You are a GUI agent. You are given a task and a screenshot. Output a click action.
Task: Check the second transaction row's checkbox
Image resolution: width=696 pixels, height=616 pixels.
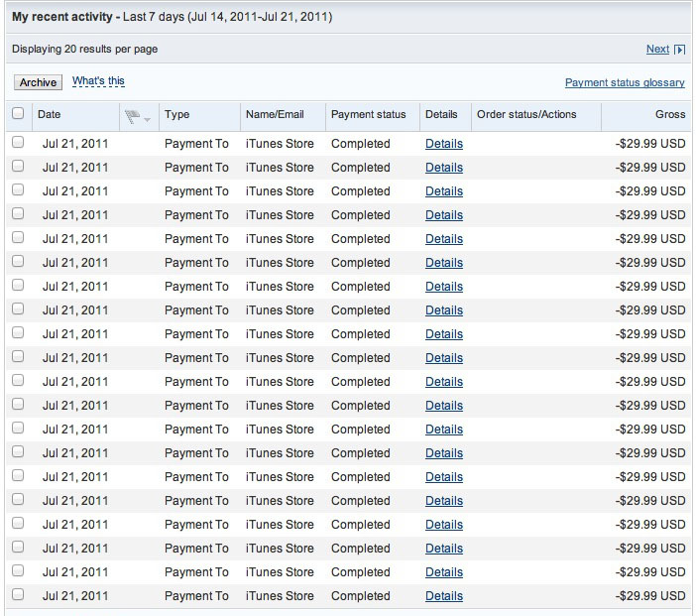coord(18,166)
